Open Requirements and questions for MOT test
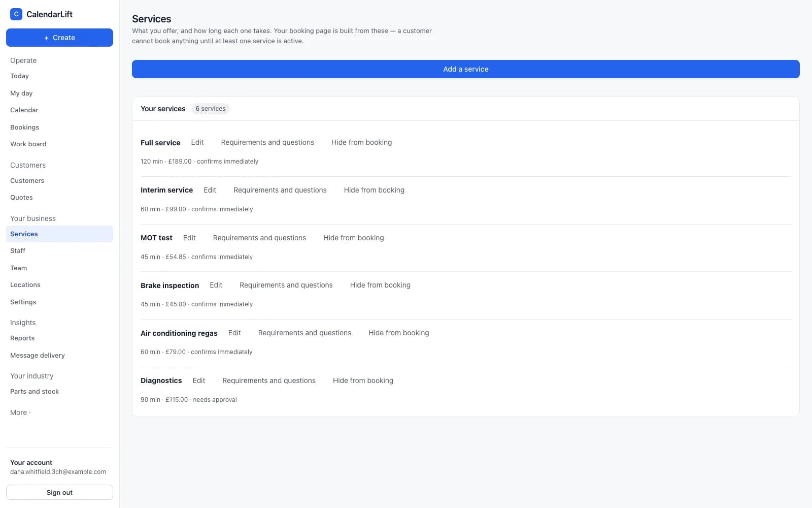The image size is (812, 508). 259,238
